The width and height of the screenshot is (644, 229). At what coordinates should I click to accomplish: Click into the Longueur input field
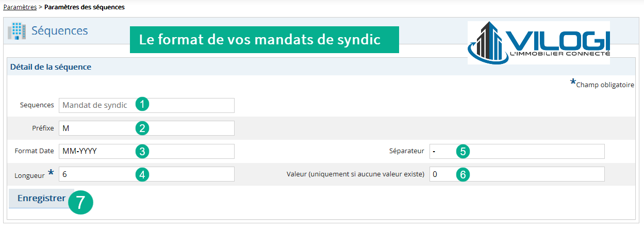point(146,174)
